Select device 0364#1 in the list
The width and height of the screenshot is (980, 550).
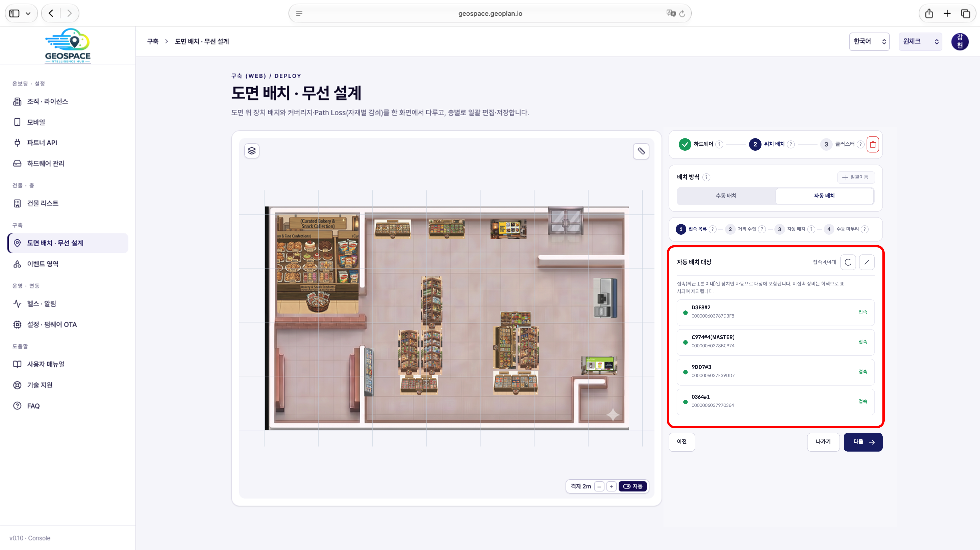(x=775, y=402)
